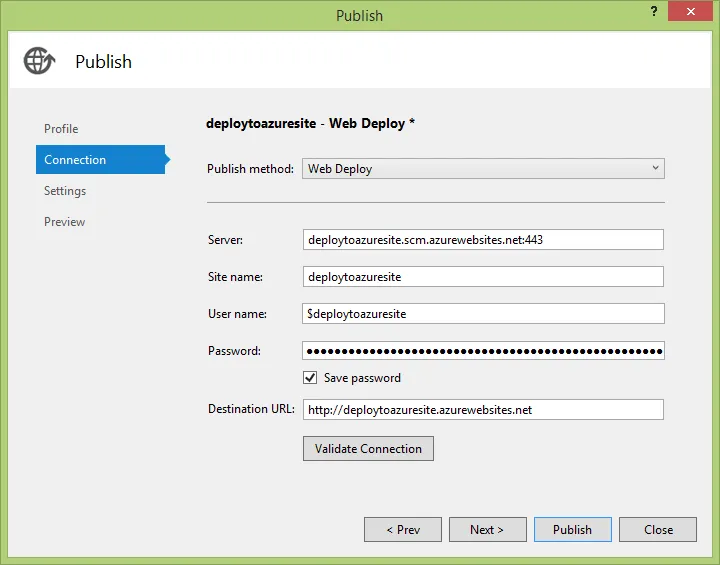Click the 'deploytoazuresite - Web Deploy *' heading

click(x=310, y=123)
